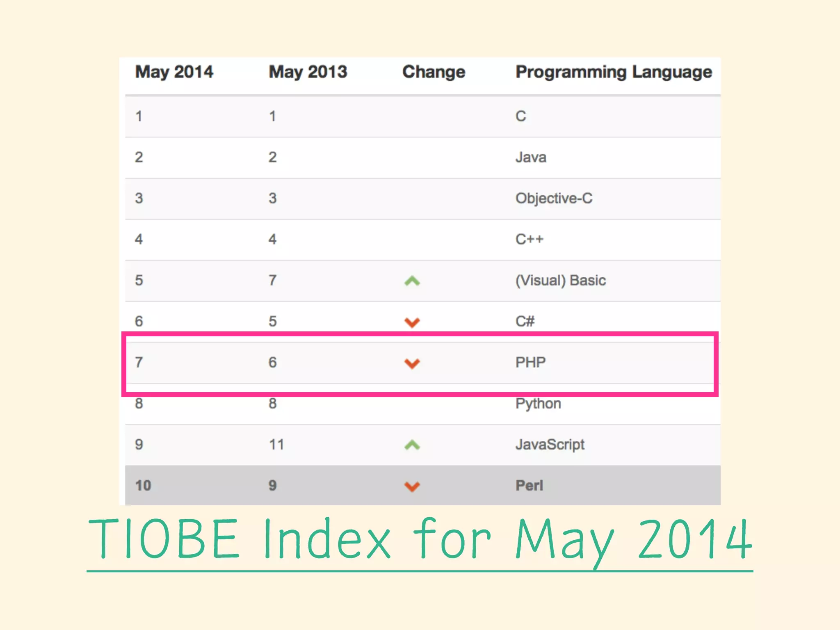Click the Perl language cell

[529, 486]
